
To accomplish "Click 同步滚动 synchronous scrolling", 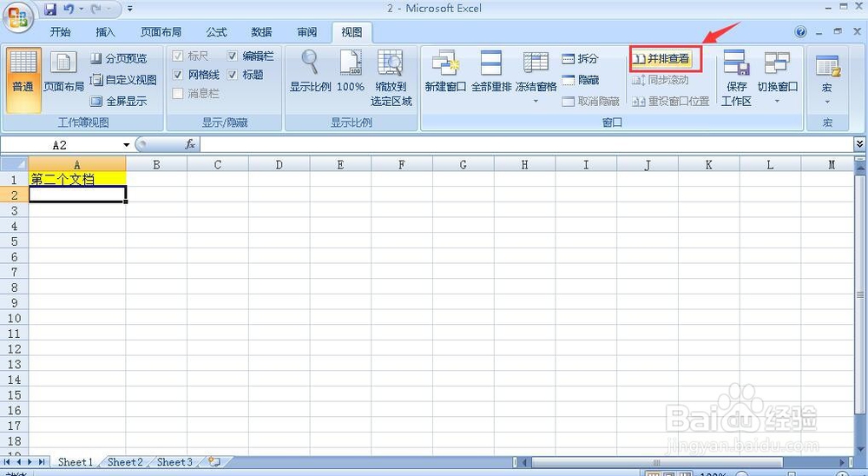I will coord(661,81).
